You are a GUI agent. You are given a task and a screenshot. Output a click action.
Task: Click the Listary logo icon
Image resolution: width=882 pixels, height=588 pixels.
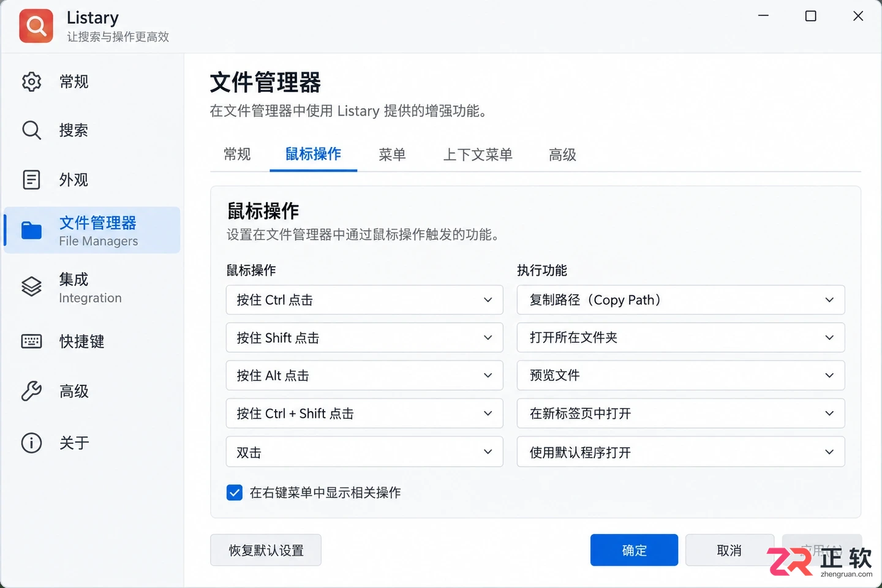36,26
